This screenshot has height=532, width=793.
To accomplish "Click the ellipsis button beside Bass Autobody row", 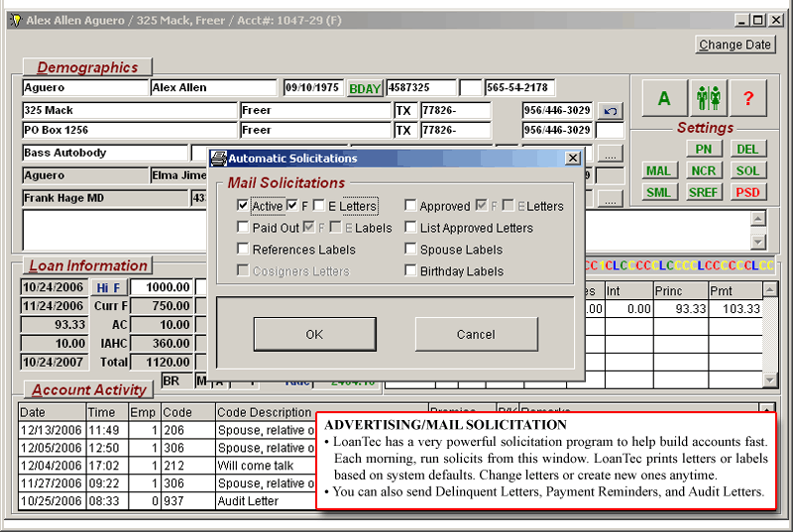I will [611, 154].
